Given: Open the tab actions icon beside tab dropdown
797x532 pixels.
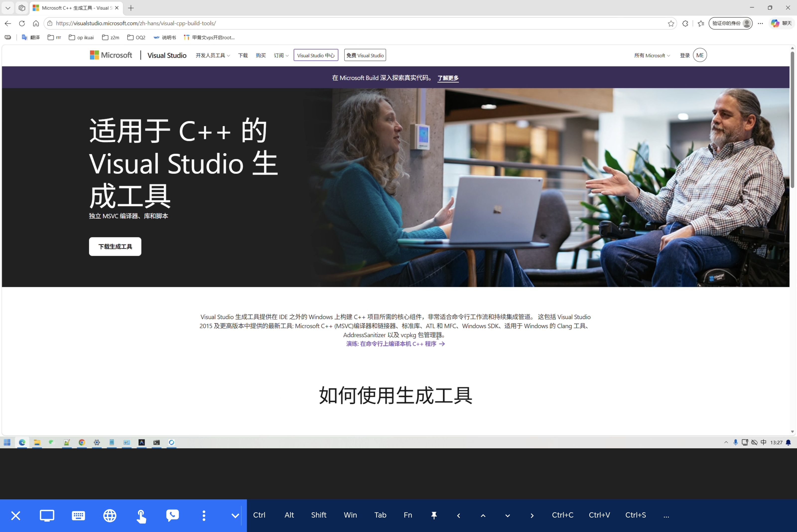Looking at the screenshot, I should point(22,8).
